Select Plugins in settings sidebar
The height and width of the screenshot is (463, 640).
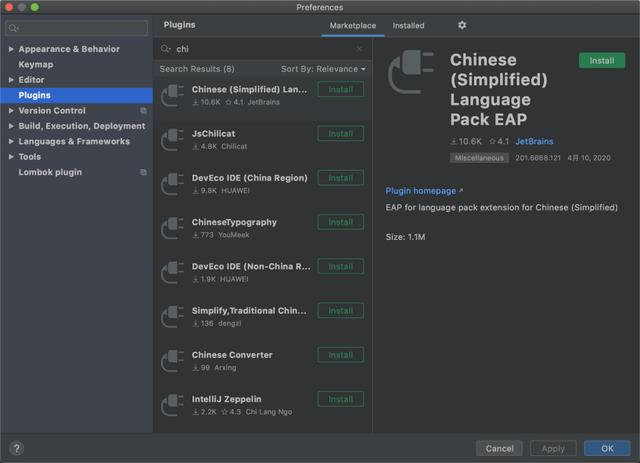click(x=77, y=95)
